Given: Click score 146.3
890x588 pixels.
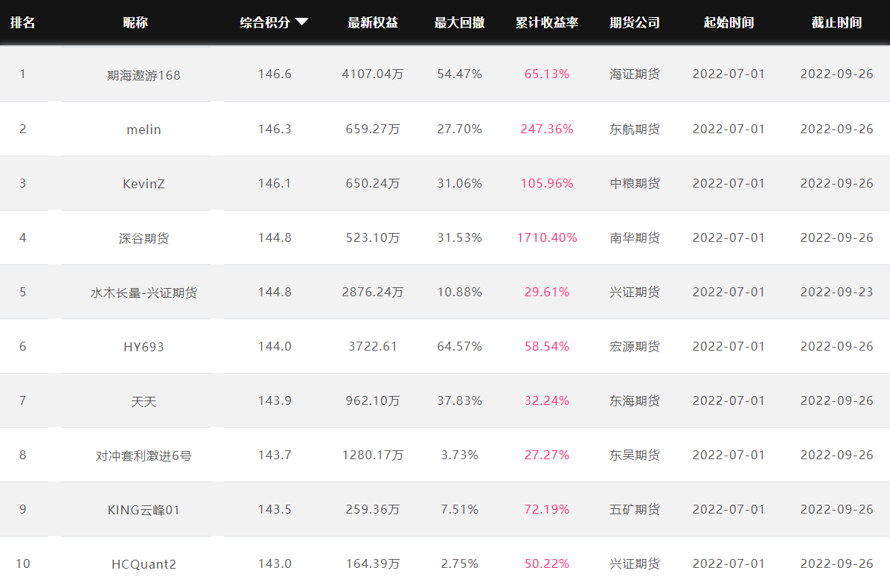Looking at the screenshot, I should [x=275, y=129].
